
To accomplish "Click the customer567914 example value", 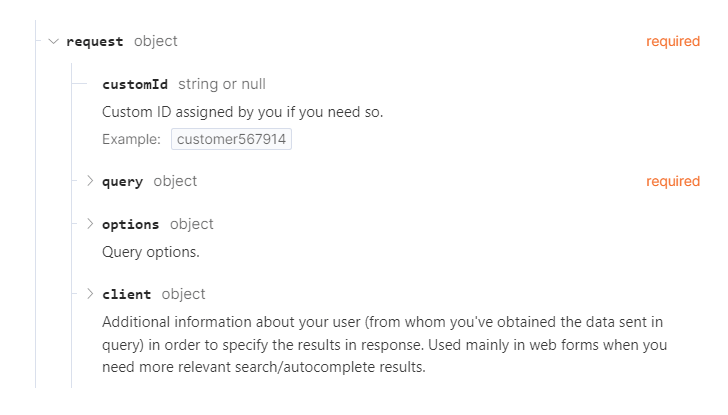I will pyautogui.click(x=231, y=140).
